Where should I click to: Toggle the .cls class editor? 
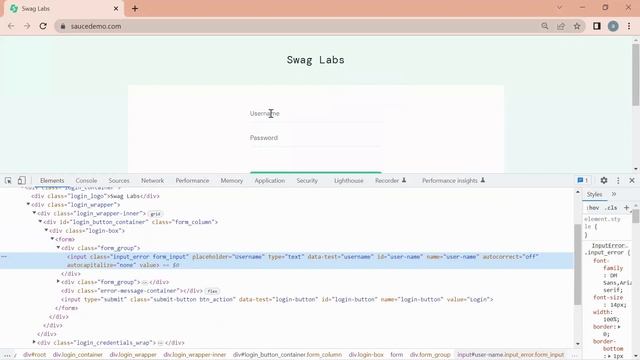click(x=611, y=208)
